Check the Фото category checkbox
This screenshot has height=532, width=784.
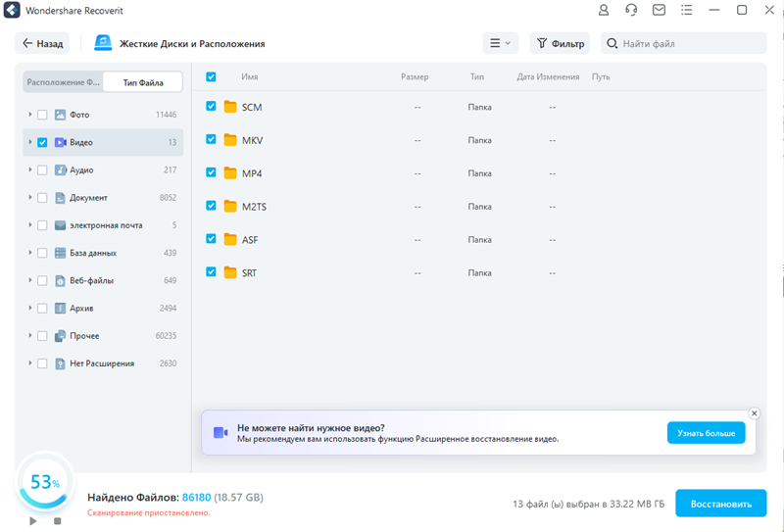click(x=42, y=115)
